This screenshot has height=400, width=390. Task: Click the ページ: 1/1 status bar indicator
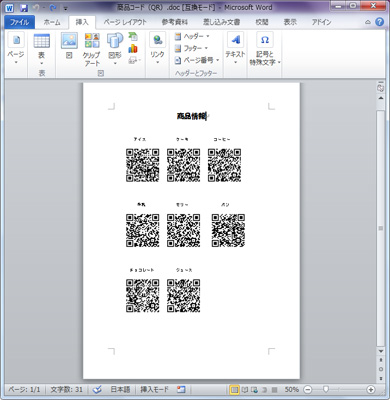(24, 389)
